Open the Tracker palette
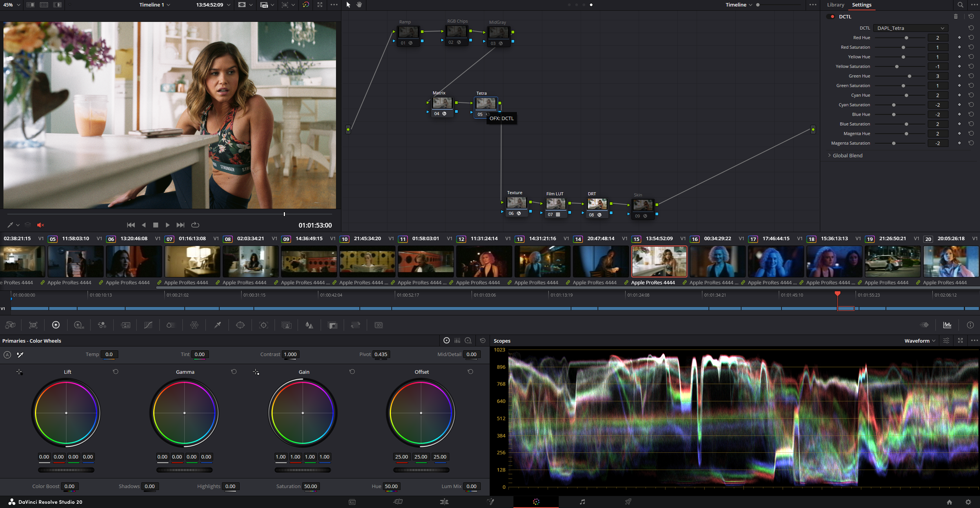Image resolution: width=980 pixels, height=508 pixels. click(263, 325)
